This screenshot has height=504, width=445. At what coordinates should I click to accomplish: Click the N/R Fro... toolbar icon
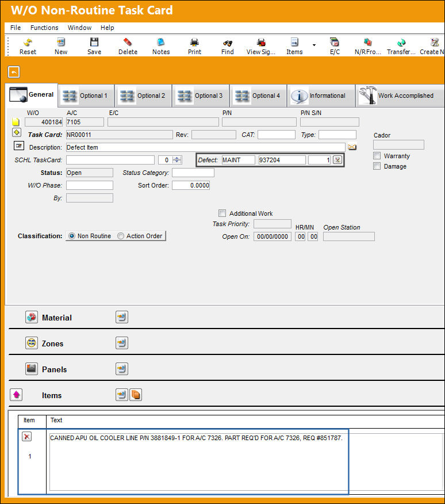click(x=367, y=43)
